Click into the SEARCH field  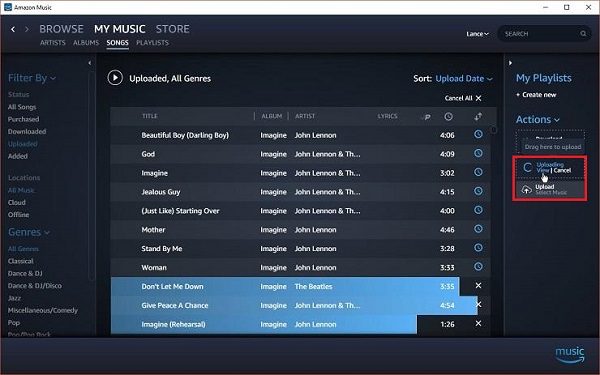pos(540,34)
